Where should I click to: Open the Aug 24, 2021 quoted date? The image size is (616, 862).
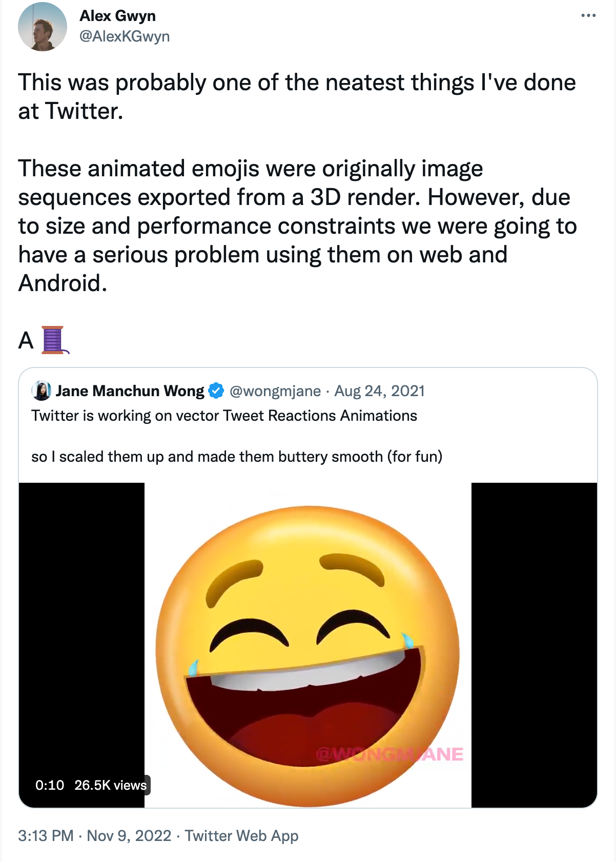click(379, 391)
